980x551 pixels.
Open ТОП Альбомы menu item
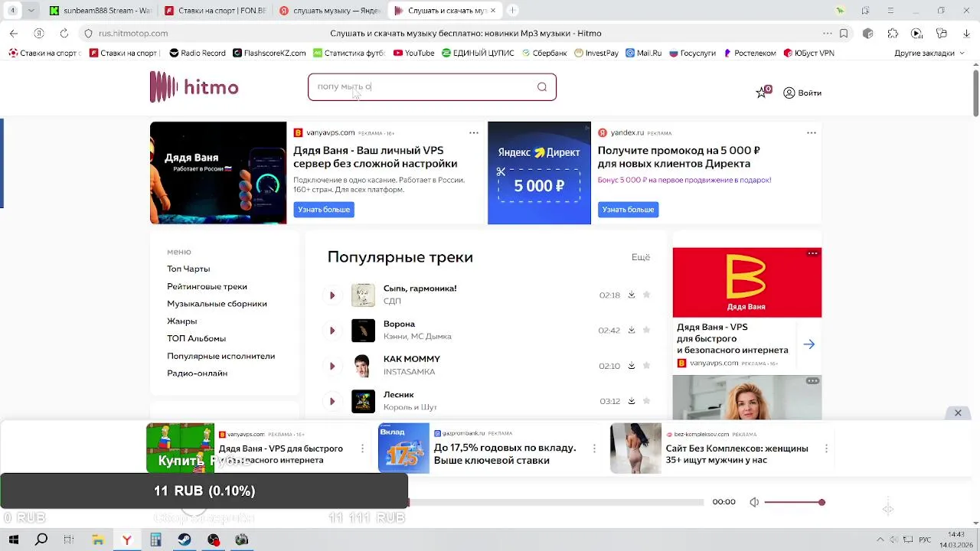[196, 338]
